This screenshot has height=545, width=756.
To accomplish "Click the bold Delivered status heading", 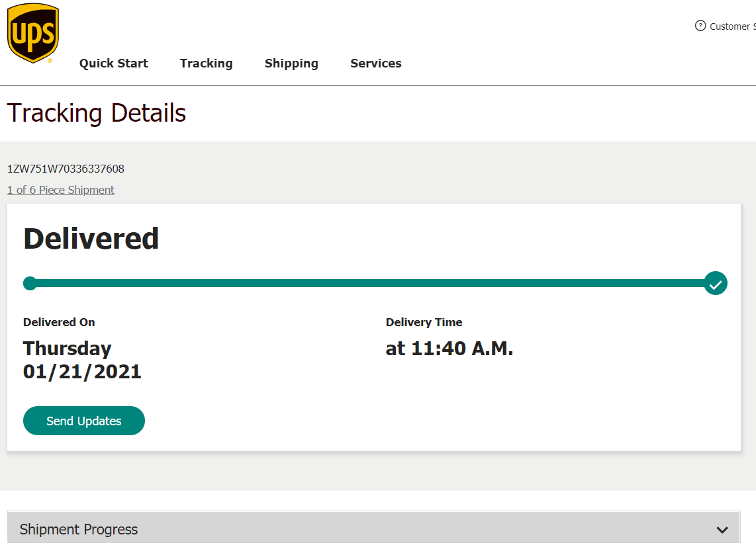I will pyautogui.click(x=91, y=239).
